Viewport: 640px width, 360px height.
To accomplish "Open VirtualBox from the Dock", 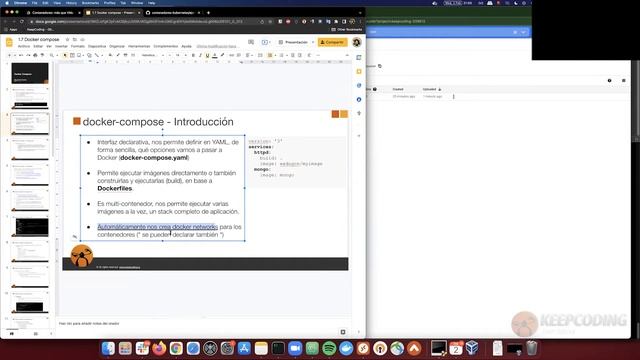I will coord(472,348).
